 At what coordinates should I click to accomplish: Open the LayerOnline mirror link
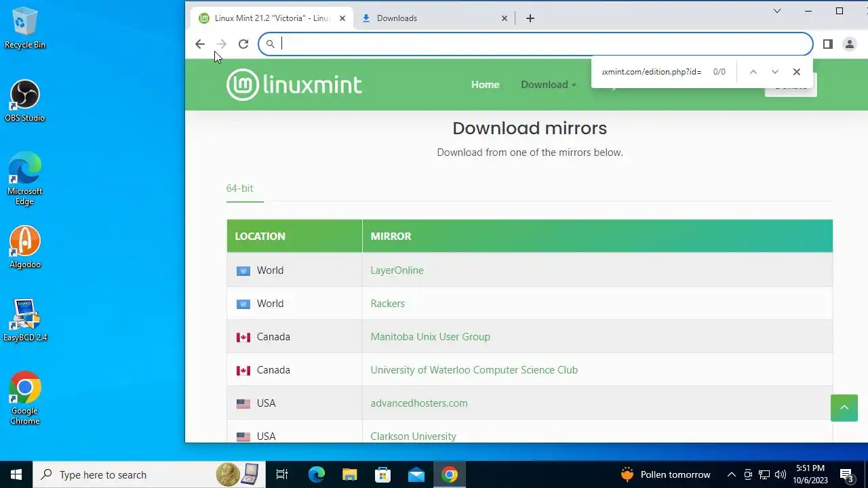397,270
